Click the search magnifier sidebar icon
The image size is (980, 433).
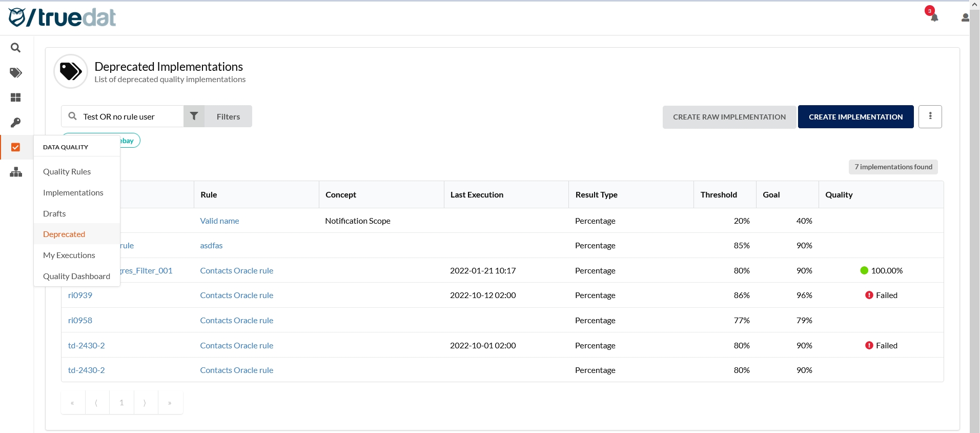coord(16,48)
